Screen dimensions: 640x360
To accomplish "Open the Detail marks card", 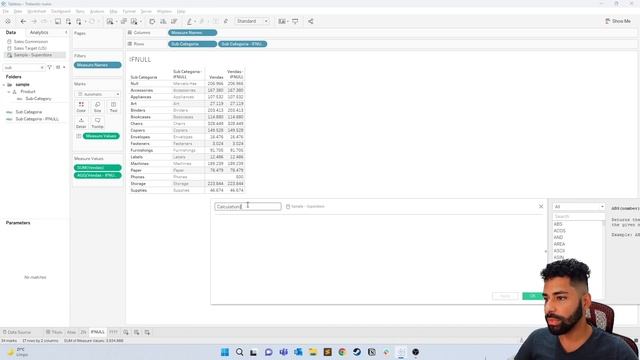I will (81, 123).
